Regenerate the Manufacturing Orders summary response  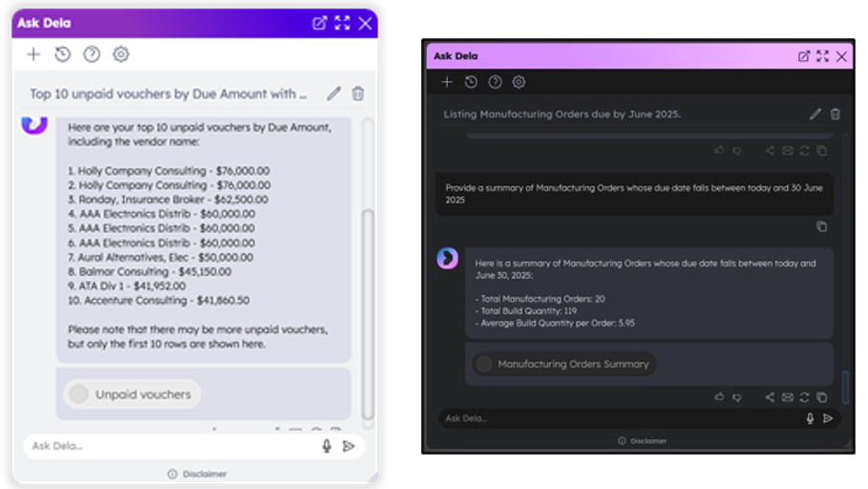(804, 397)
